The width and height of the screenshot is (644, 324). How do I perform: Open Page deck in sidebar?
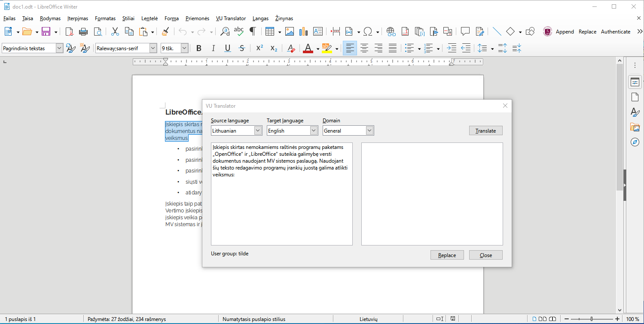635,97
